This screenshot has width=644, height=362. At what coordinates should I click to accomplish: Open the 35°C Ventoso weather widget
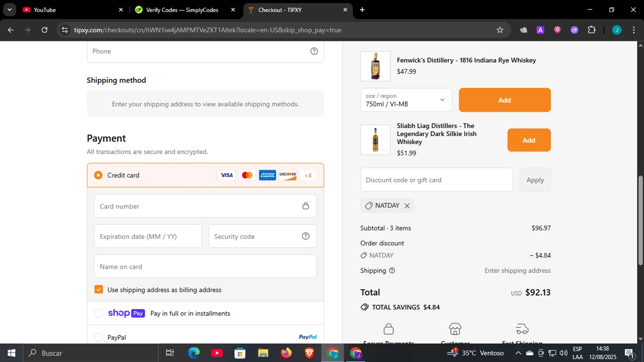click(x=476, y=353)
